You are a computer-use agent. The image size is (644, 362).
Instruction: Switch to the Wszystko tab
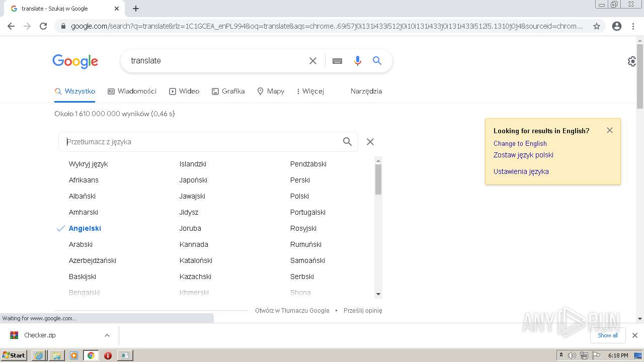(75, 92)
